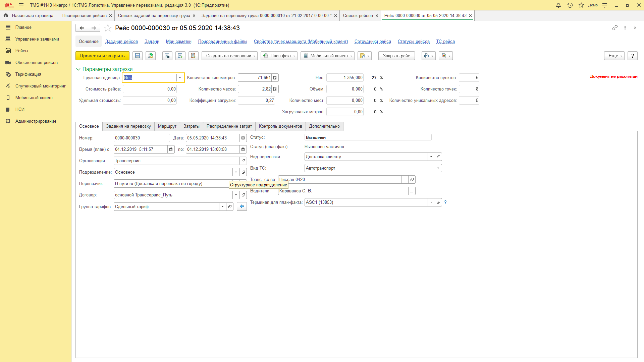The height and width of the screenshot is (362, 644).
Task: Click the help question mark button
Action: click(633, 56)
